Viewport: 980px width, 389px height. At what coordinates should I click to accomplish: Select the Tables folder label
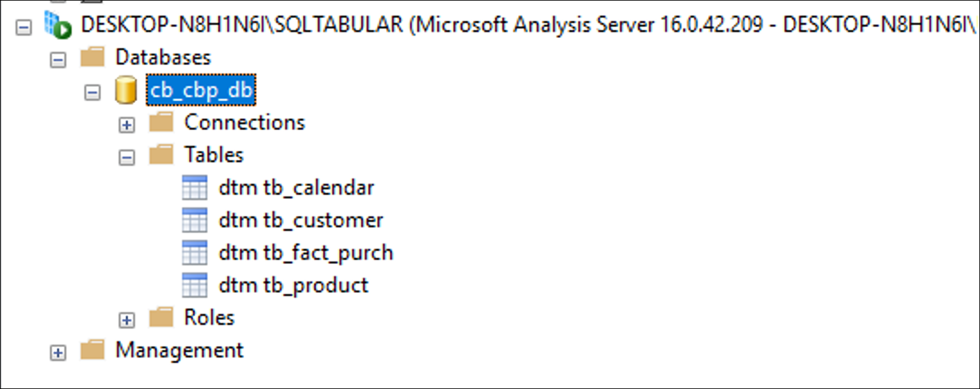pos(214,155)
